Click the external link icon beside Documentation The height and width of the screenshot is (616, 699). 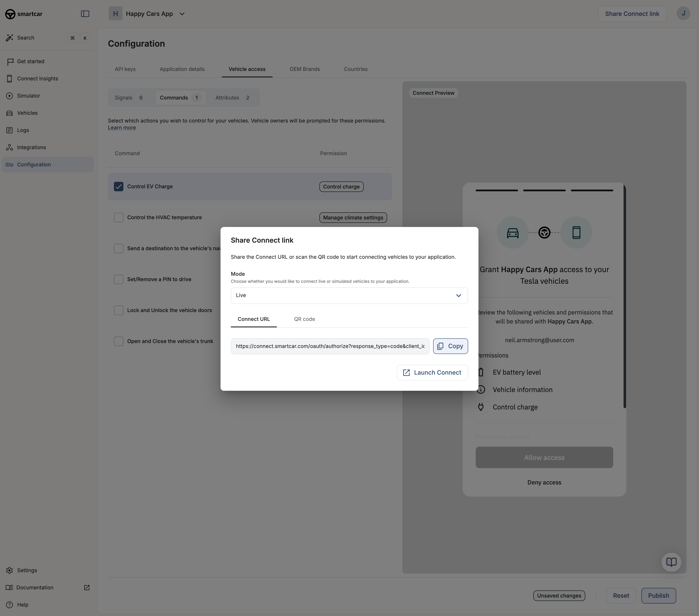(x=87, y=587)
